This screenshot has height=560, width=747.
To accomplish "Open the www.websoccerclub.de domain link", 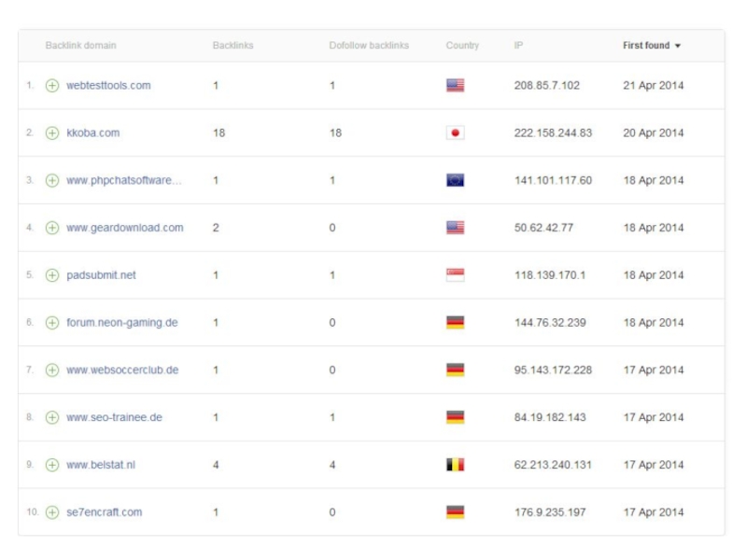I will 122,371.
